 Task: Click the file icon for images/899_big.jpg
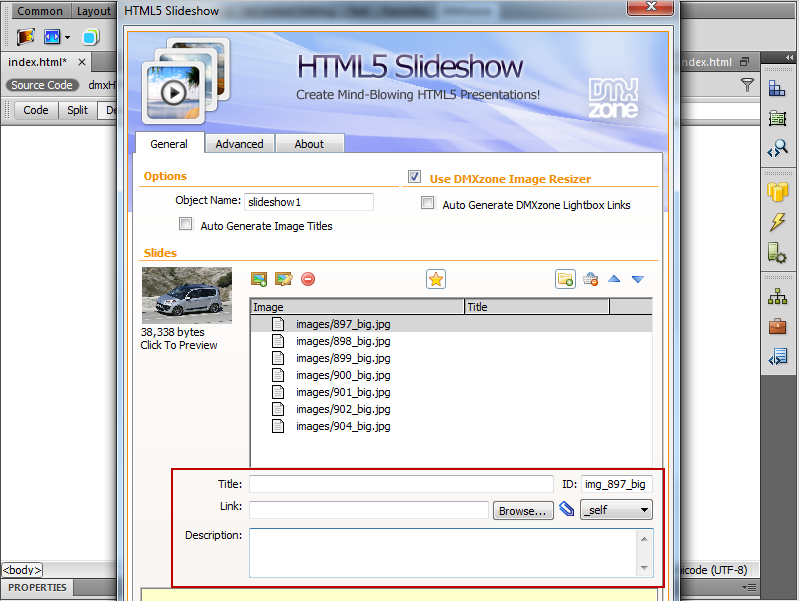[278, 358]
